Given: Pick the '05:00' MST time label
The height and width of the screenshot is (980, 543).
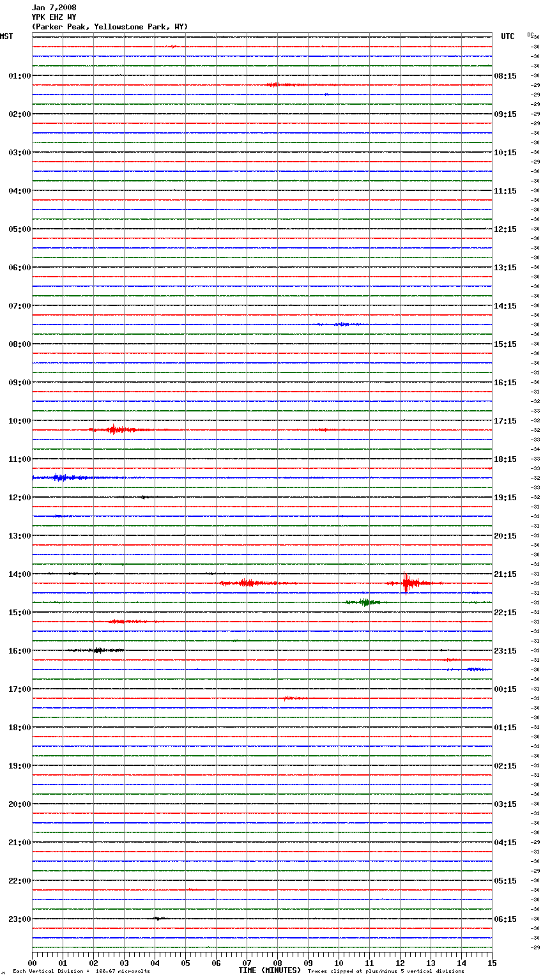Looking at the screenshot, I should 20,229.
